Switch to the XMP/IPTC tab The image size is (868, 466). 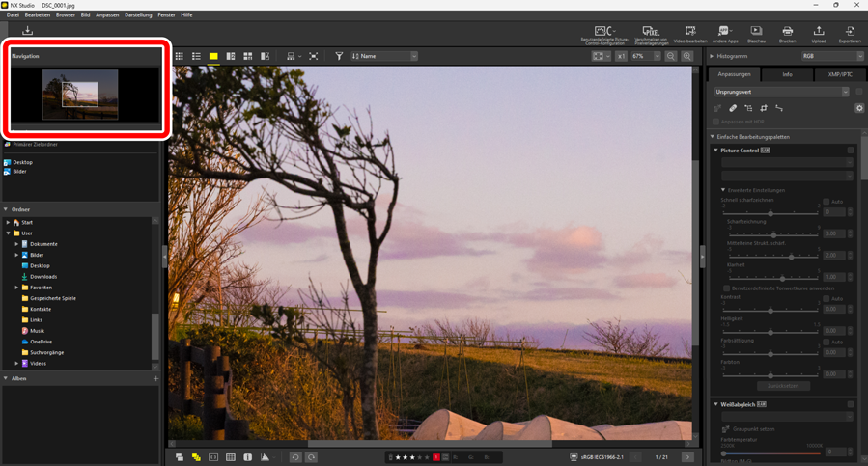[839, 74]
